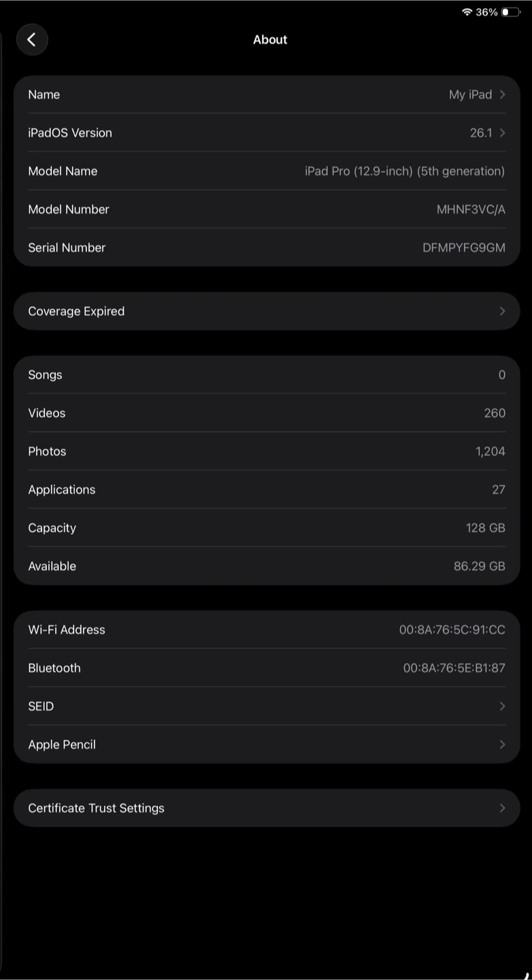Tap the iPadOS version 26.1 value
The image size is (532, 980).
tap(480, 133)
